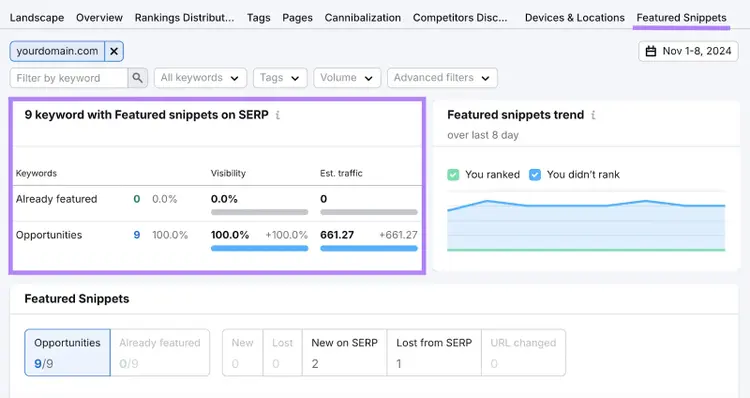Click the Opportunities visibility blue progress bar
This screenshot has width=750, height=398.
point(259,248)
